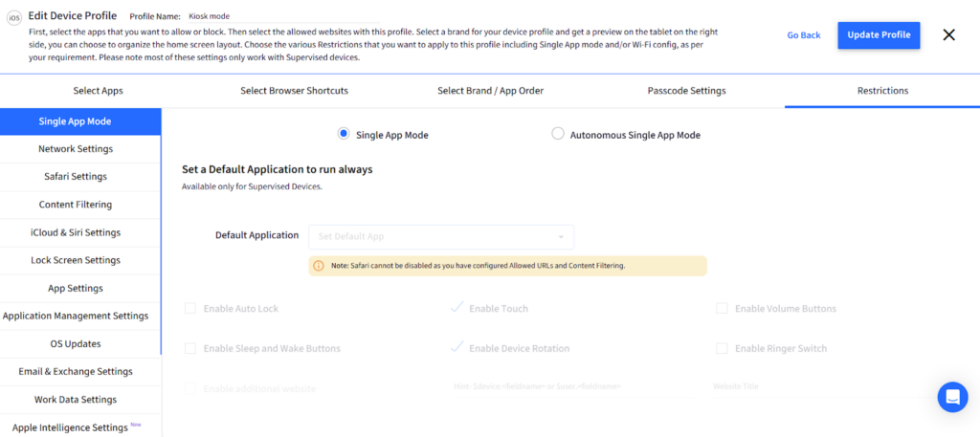Close the Edit Device Profile dialog
The height and width of the screenshot is (437, 980).
coord(948,34)
